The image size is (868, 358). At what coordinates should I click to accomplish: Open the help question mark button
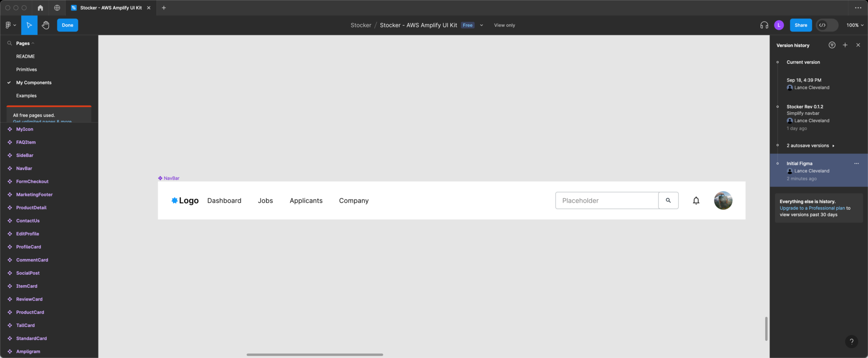(851, 342)
